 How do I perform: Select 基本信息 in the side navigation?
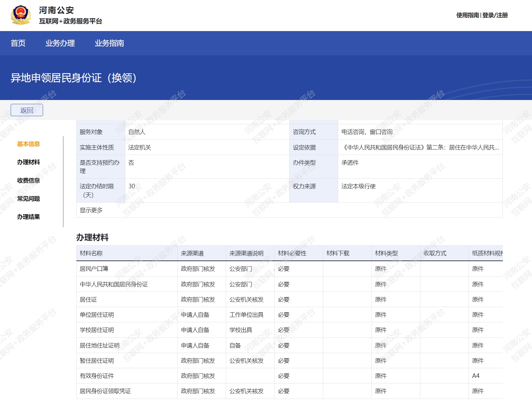28,144
